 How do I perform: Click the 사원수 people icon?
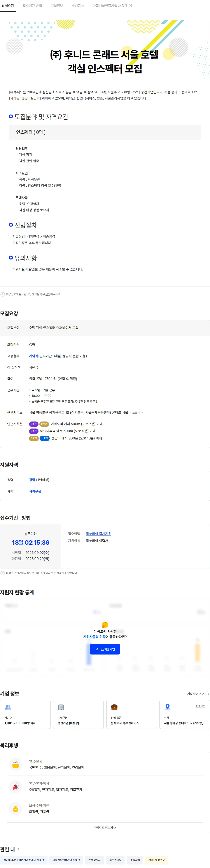click(8, 707)
